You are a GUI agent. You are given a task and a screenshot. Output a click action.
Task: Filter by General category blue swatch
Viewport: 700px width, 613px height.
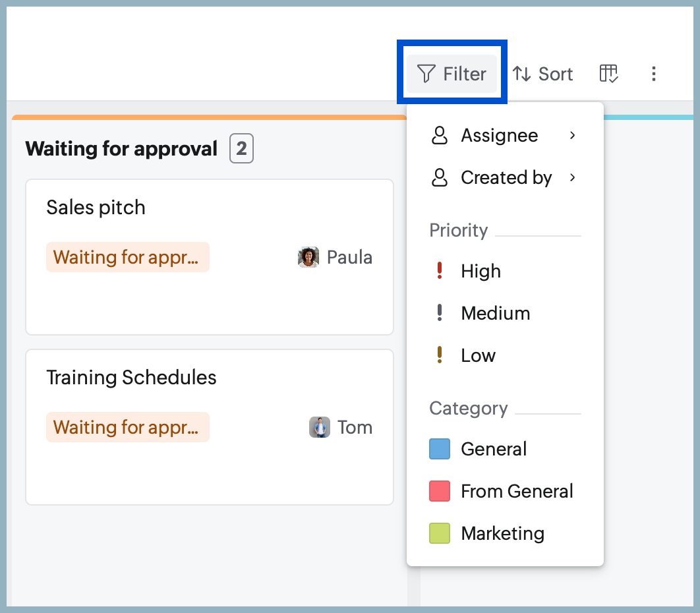click(440, 449)
